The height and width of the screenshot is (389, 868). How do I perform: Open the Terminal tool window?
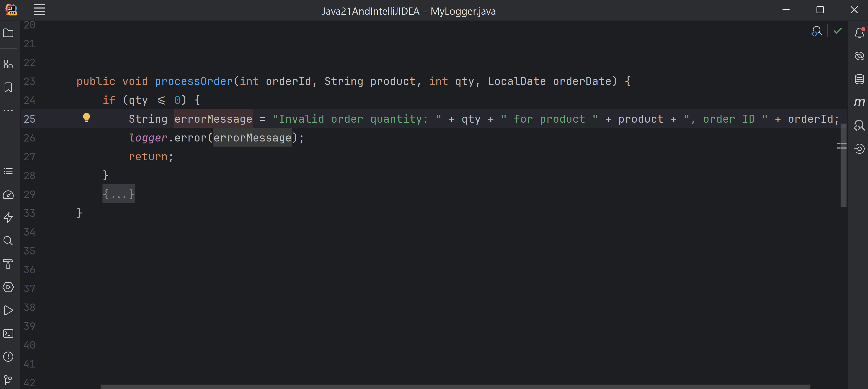tap(8, 333)
